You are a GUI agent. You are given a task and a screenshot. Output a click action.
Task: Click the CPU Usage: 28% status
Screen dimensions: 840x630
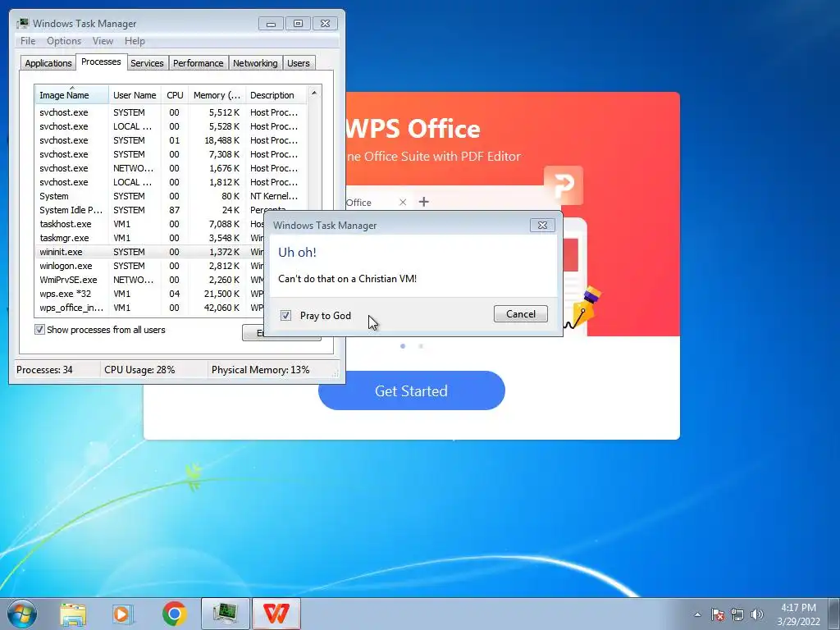[x=139, y=370]
